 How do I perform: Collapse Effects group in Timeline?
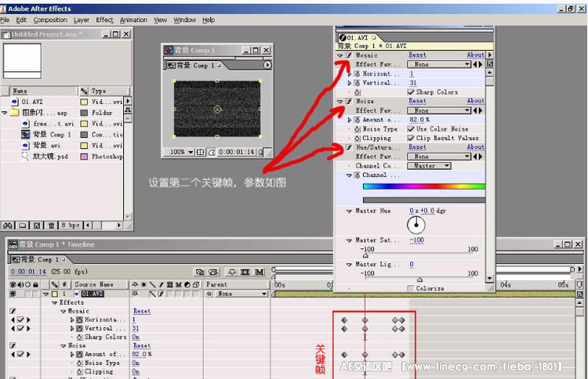tap(55, 302)
